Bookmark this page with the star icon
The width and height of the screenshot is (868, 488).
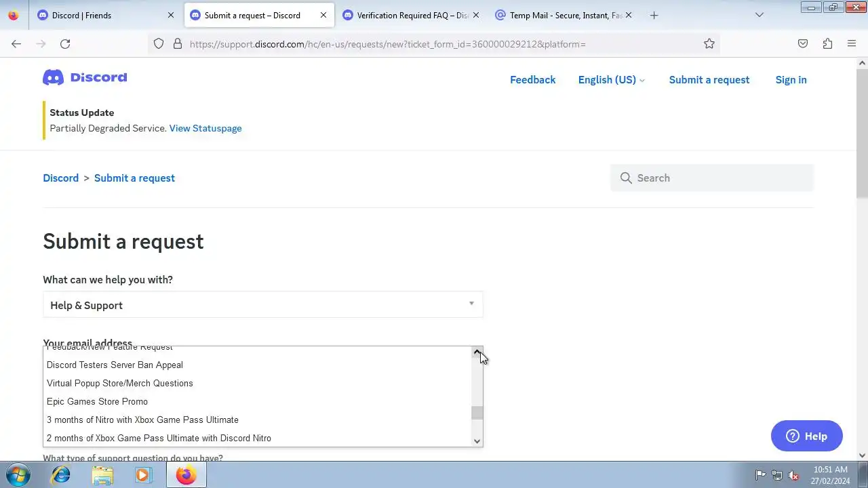(x=709, y=43)
